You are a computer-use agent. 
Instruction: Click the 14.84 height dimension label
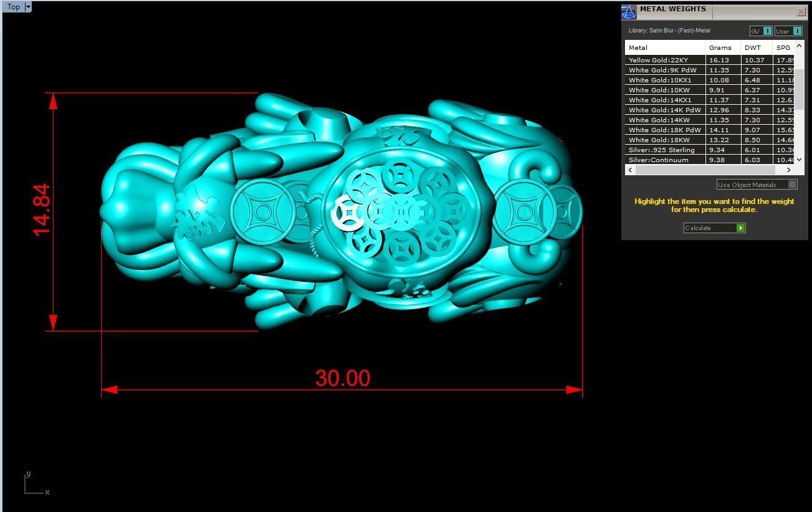(x=42, y=210)
